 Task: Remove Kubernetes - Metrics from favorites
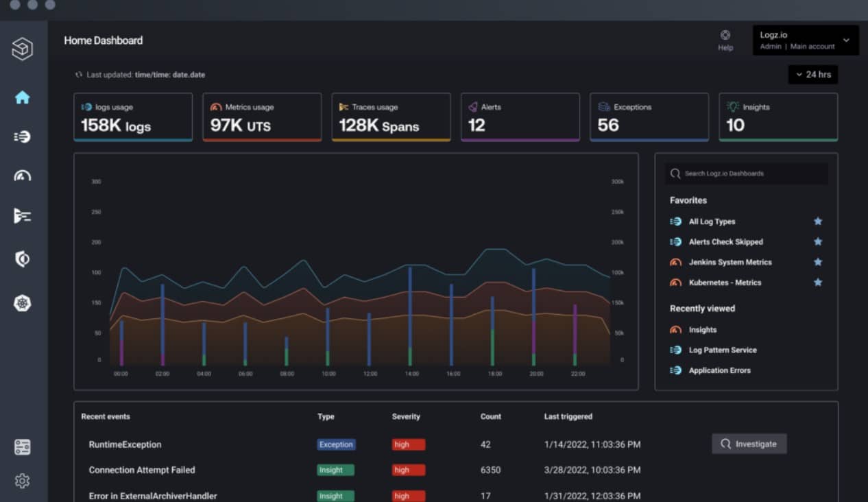[x=817, y=282]
